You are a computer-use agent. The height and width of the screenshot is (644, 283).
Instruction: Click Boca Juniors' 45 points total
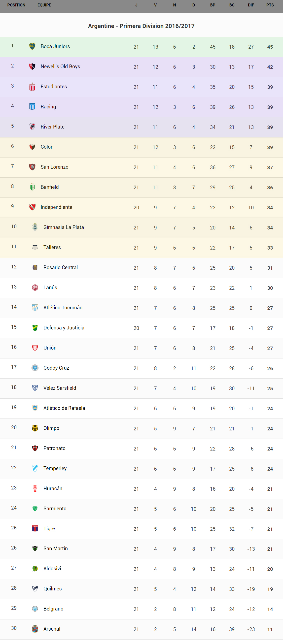pyautogui.click(x=270, y=47)
